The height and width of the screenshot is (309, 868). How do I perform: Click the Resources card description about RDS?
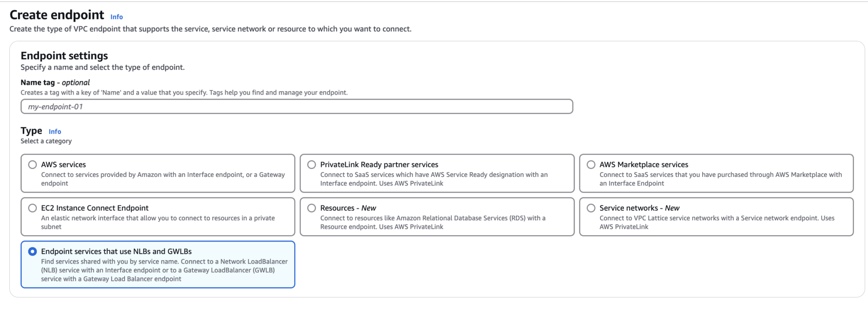[433, 222]
